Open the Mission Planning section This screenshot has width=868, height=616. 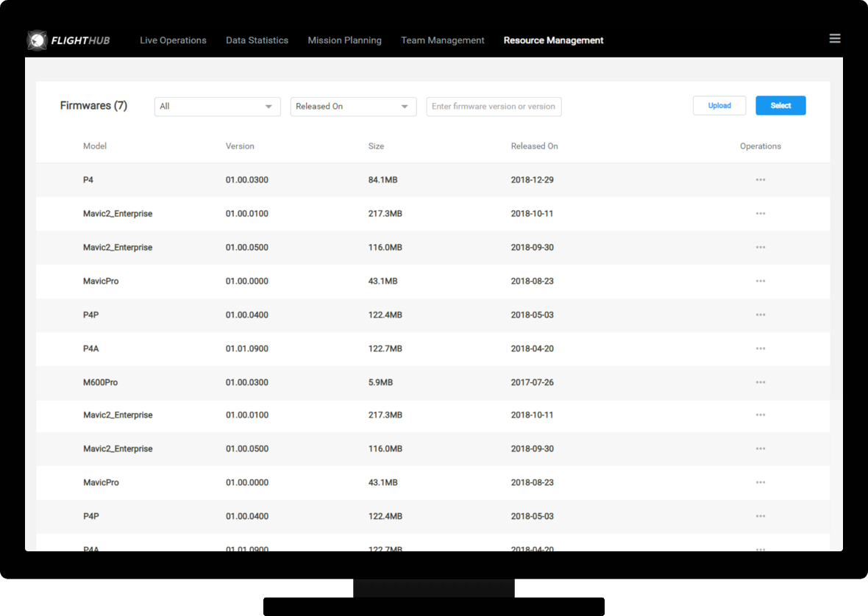[344, 40]
